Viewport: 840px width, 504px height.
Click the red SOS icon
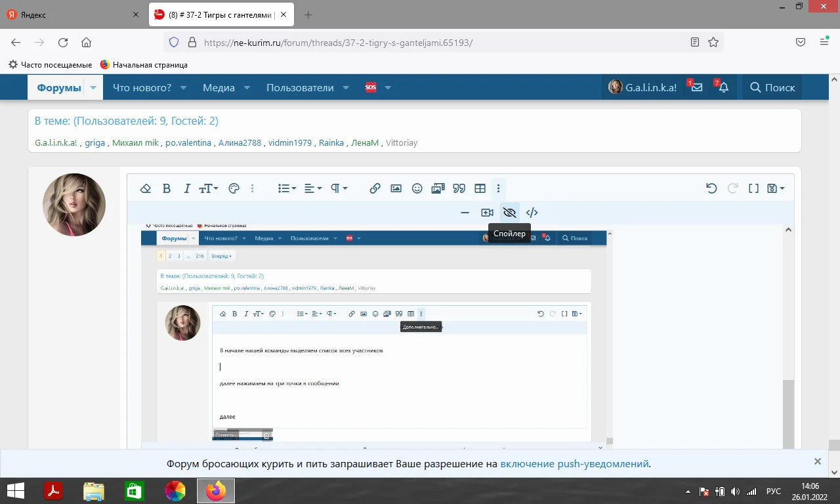[x=371, y=87]
